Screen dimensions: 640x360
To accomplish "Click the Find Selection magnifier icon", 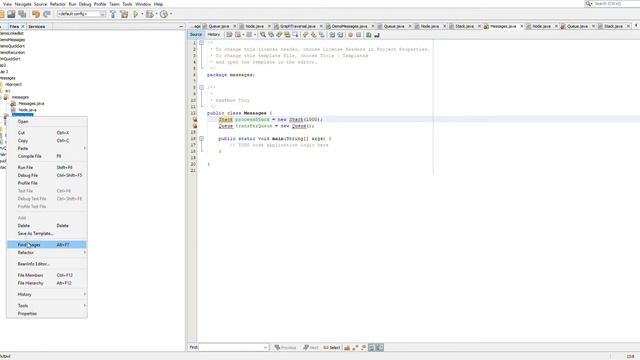I will click(263, 35).
